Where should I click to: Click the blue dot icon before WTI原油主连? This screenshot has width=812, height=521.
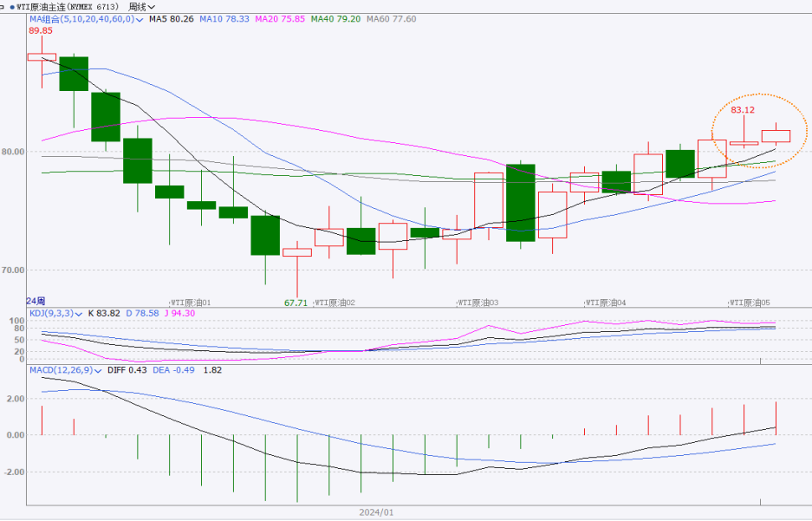pos(11,7)
